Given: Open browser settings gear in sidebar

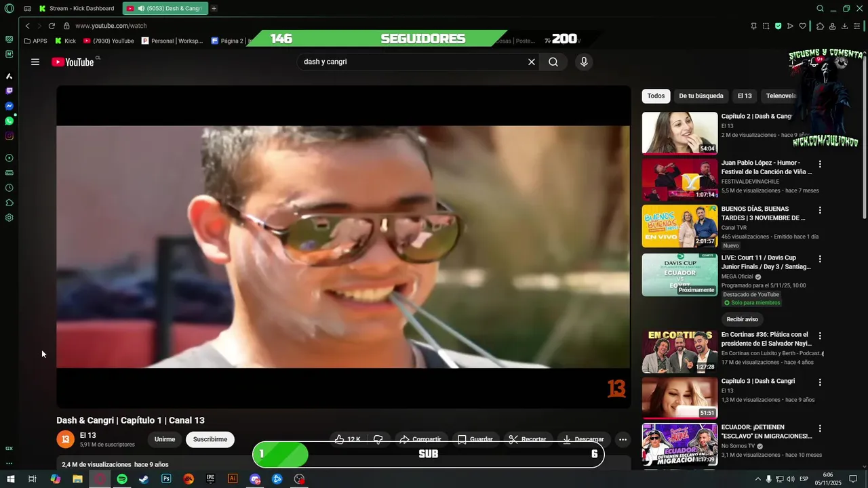Looking at the screenshot, I should [9, 218].
